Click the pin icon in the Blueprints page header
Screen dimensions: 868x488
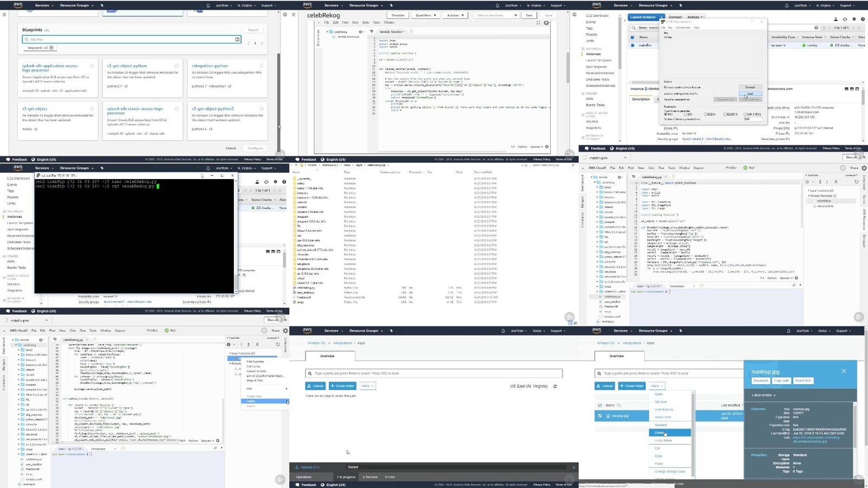point(102,5)
